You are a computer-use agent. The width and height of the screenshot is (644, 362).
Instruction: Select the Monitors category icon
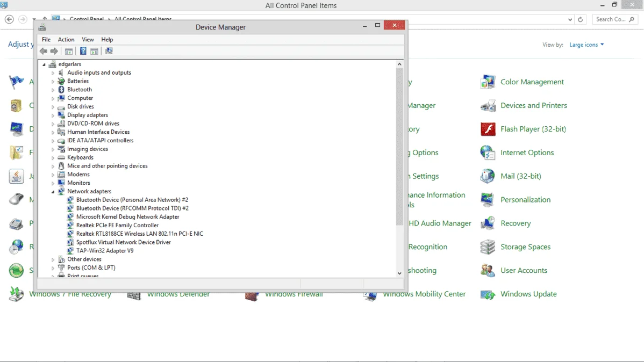(61, 183)
